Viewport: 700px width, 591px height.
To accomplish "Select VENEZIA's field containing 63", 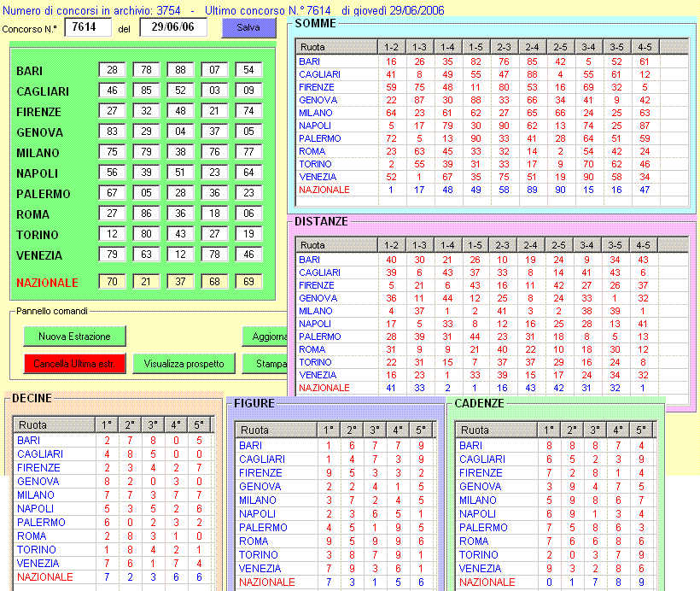I will coord(147,255).
